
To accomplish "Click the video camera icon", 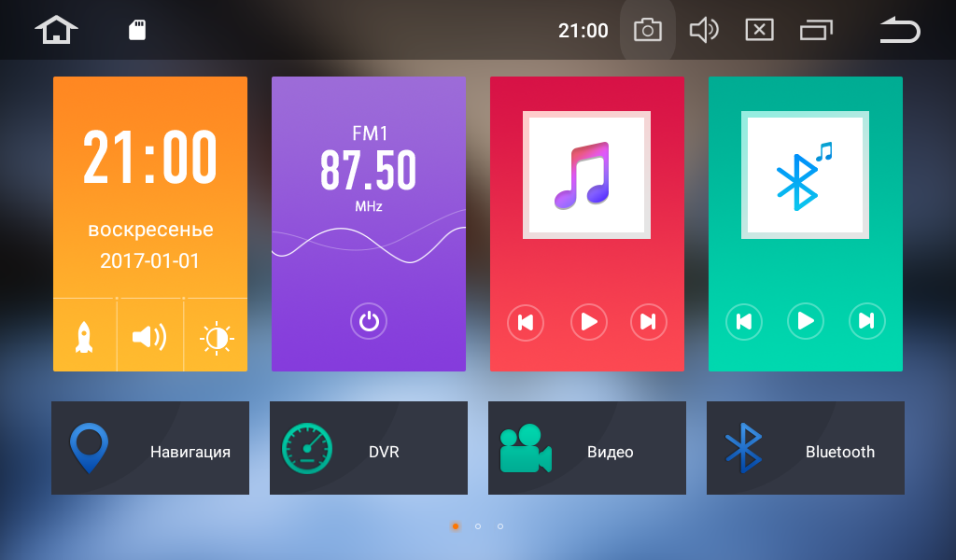I will (x=526, y=449).
